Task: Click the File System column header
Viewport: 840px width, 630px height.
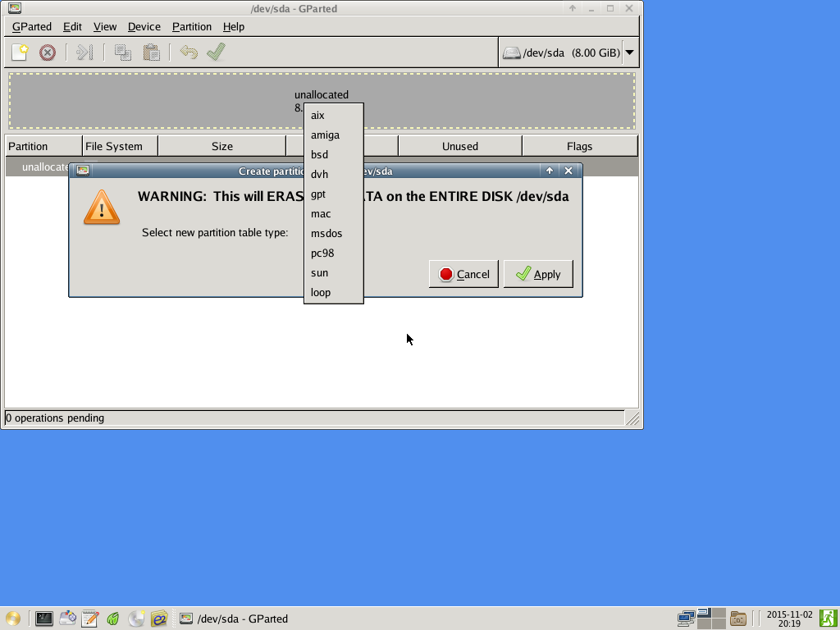Action: click(114, 146)
